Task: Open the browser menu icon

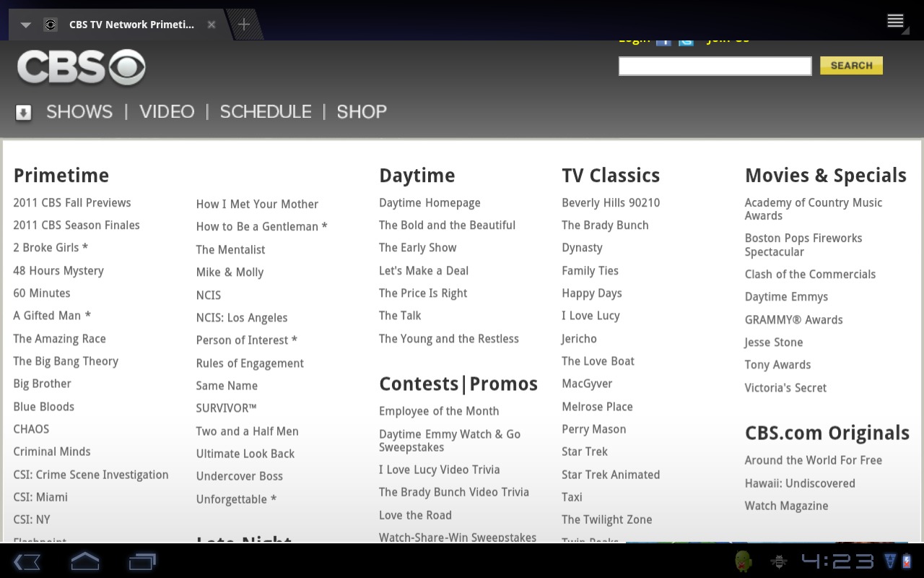Action: click(896, 21)
